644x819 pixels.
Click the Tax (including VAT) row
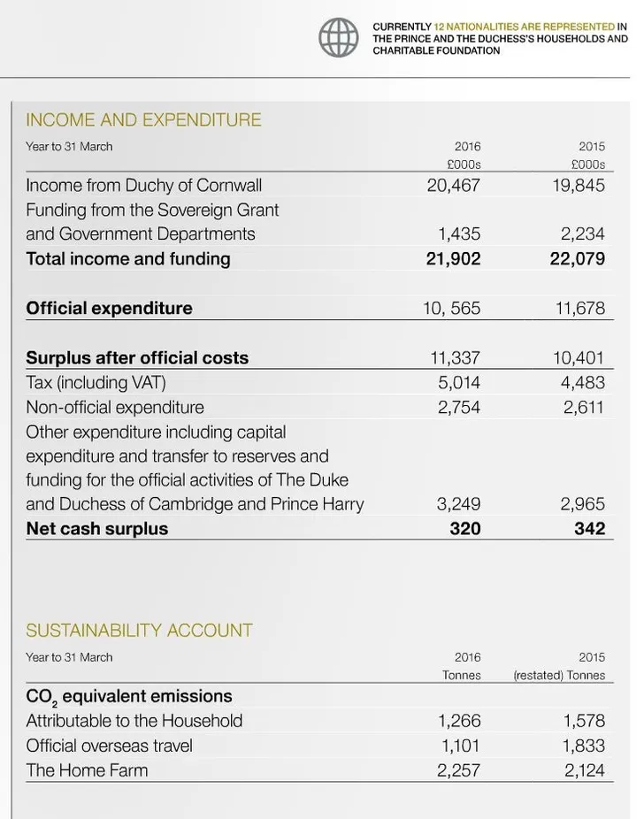pyautogui.click(x=319, y=382)
